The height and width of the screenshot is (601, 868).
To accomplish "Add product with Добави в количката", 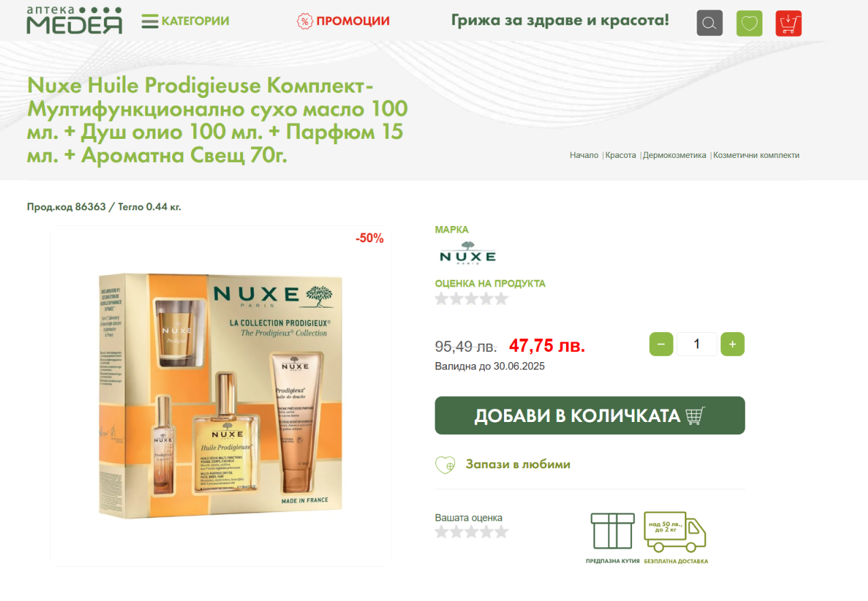I will click(x=590, y=416).
